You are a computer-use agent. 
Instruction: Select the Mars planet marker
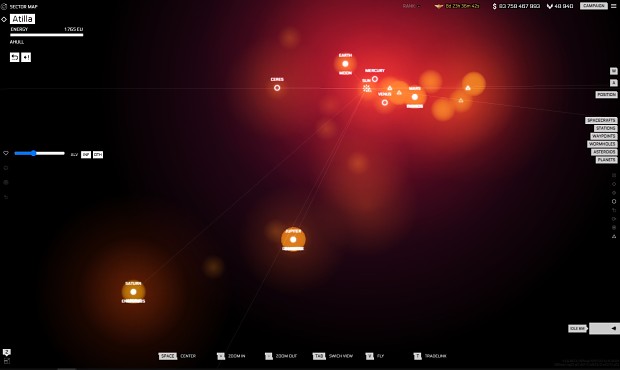click(414, 97)
